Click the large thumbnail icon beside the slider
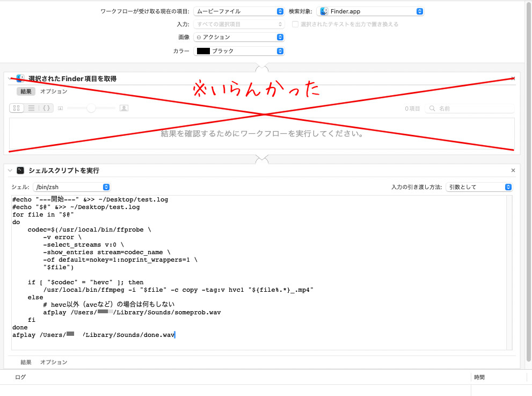This screenshot has height=396, width=532. click(x=124, y=108)
